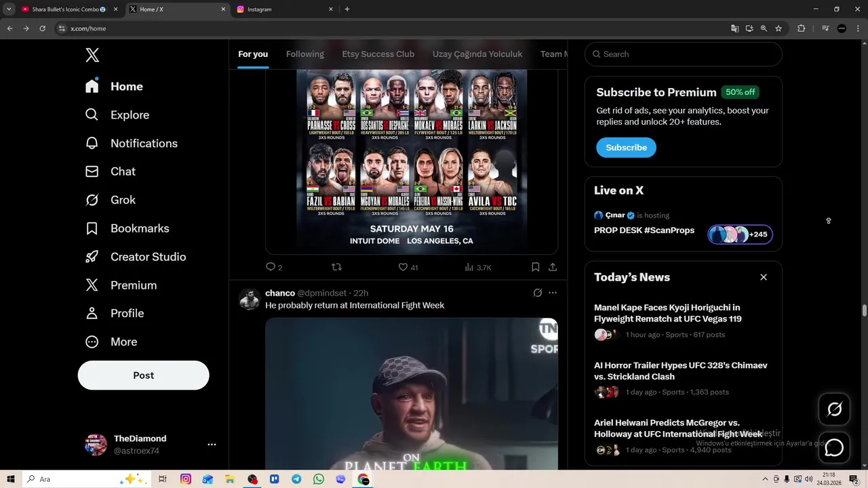This screenshot has height=488, width=868.
Task: Open Chat from the sidebar
Action: [110, 172]
